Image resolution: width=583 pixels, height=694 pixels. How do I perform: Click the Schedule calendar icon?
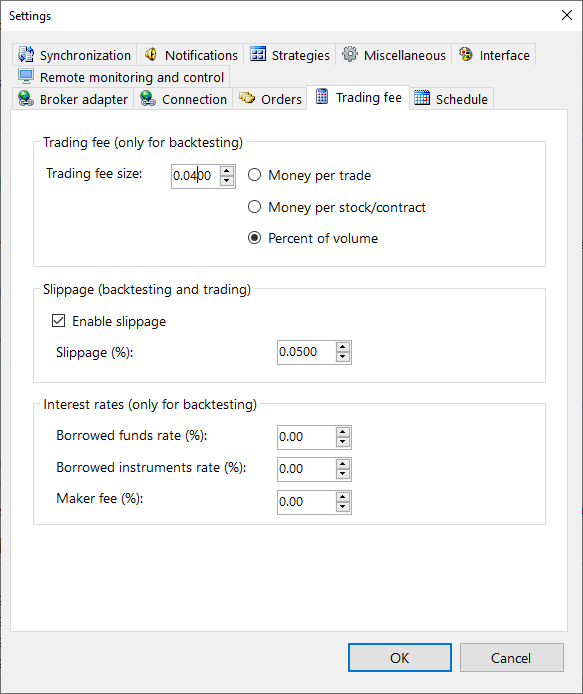pos(422,98)
